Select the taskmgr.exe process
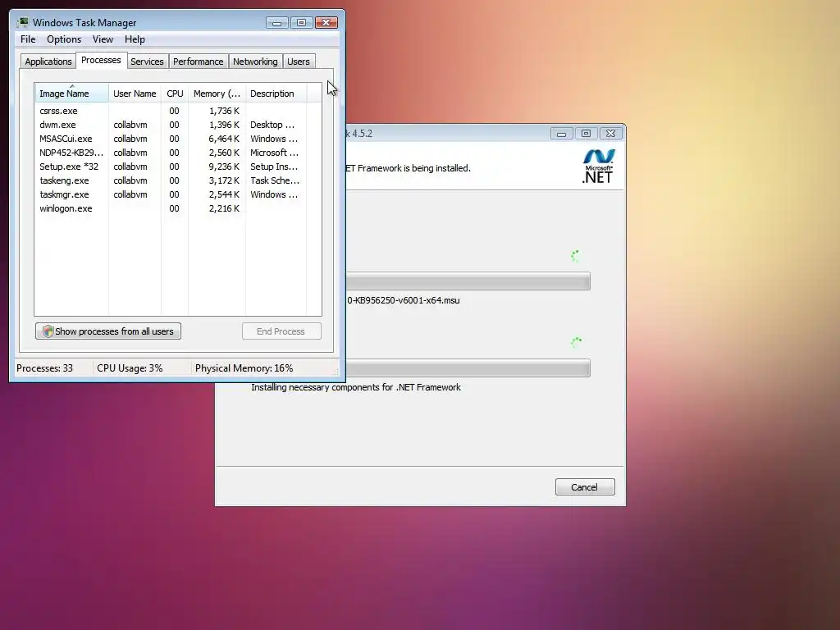The height and width of the screenshot is (630, 840). point(171,194)
